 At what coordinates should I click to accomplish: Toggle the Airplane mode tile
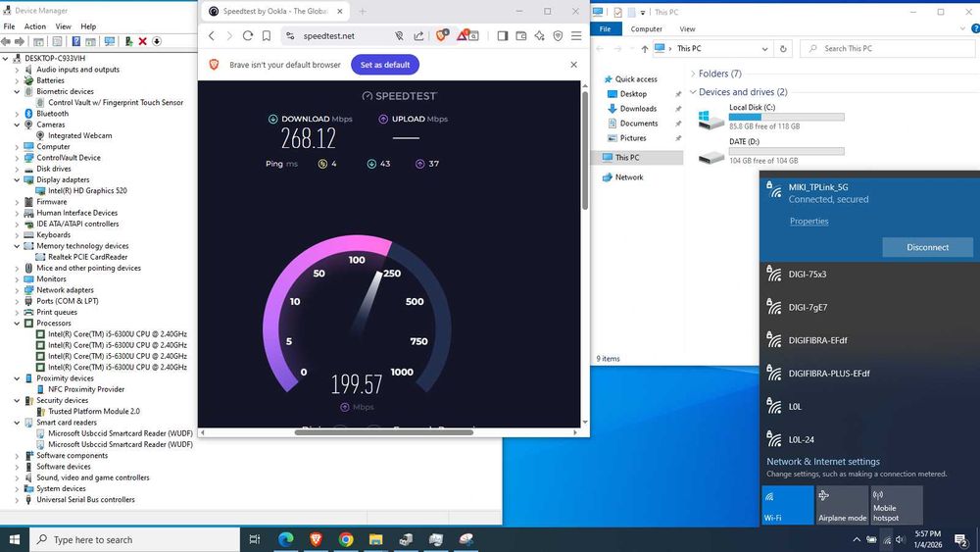pyautogui.click(x=842, y=505)
